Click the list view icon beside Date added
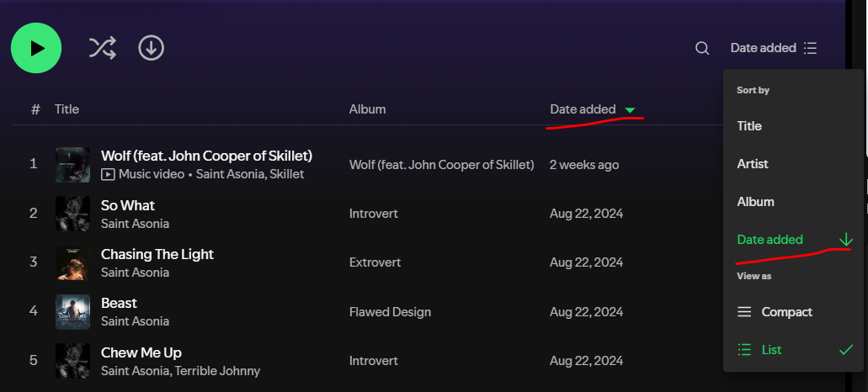This screenshot has height=392, width=868. point(810,48)
